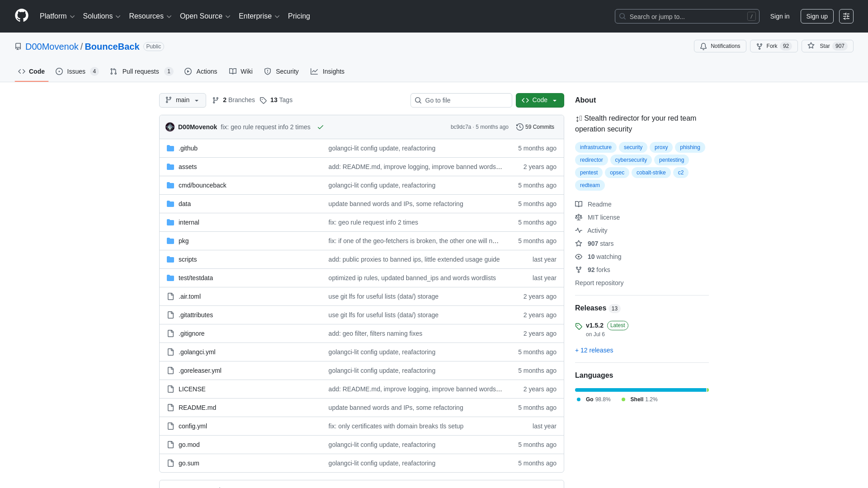Click the Insights graph icon

point(314,71)
